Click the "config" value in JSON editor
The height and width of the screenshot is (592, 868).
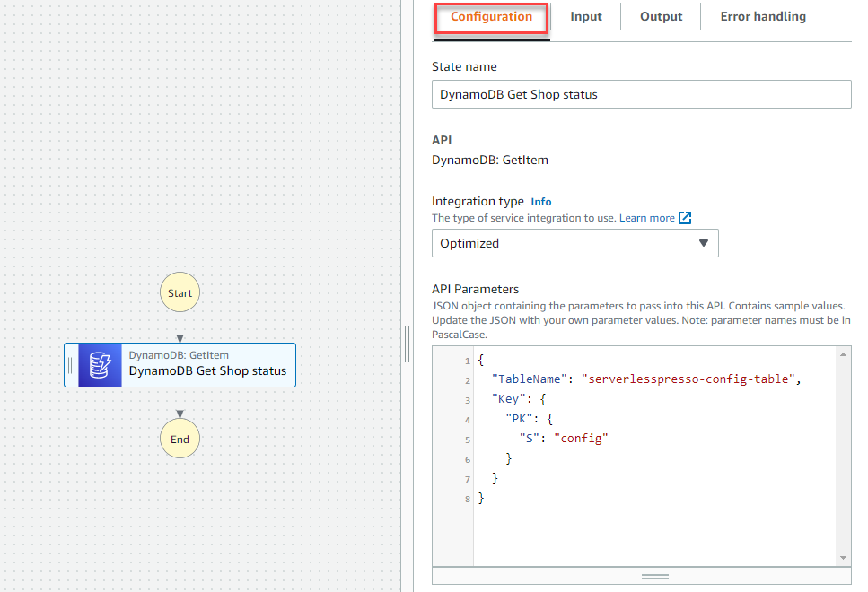(581, 439)
